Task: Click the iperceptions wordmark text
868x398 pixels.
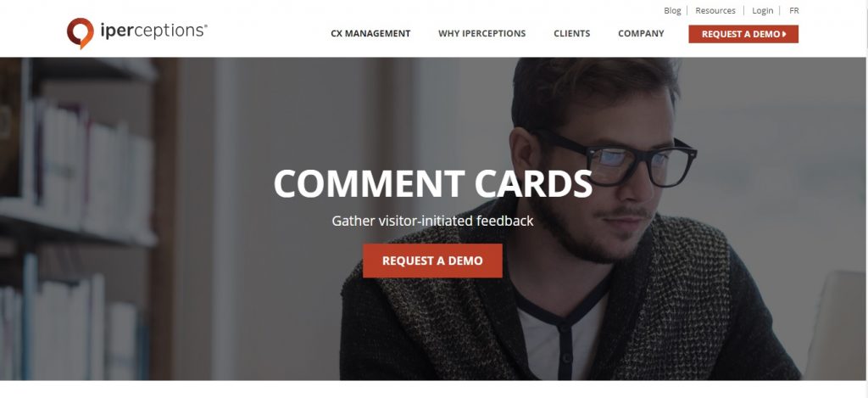Action: [x=154, y=31]
